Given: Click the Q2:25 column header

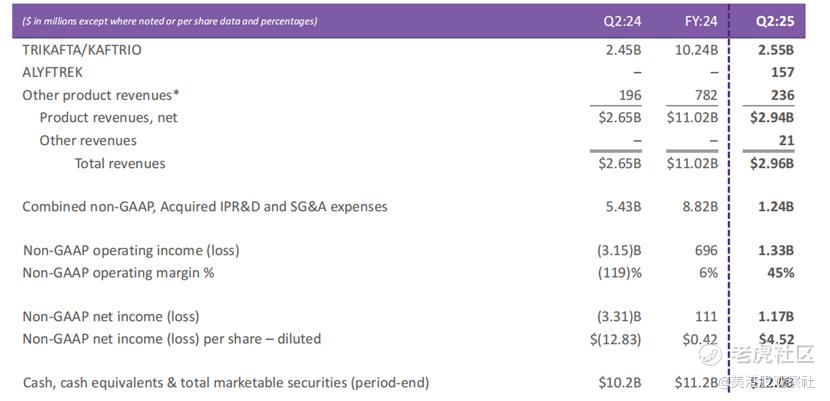Looking at the screenshot, I should [774, 21].
